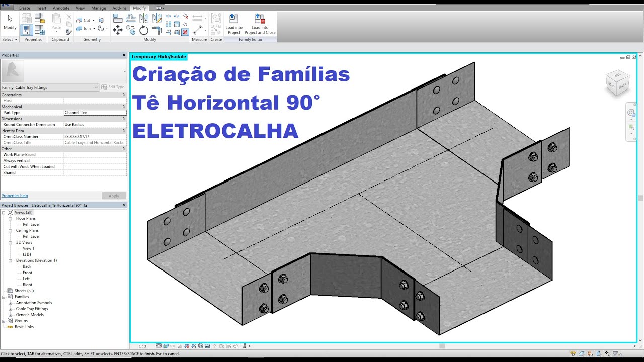This screenshot has height=362, width=644.
Task: Open the Insert ribbon tab
Action: (41, 8)
